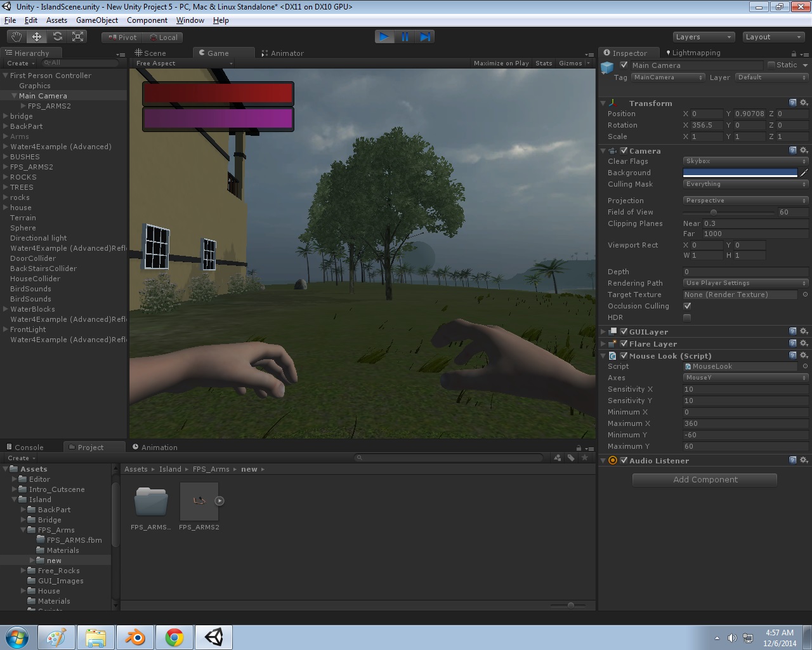Click Project search by label icon
The height and width of the screenshot is (650, 812).
click(571, 458)
